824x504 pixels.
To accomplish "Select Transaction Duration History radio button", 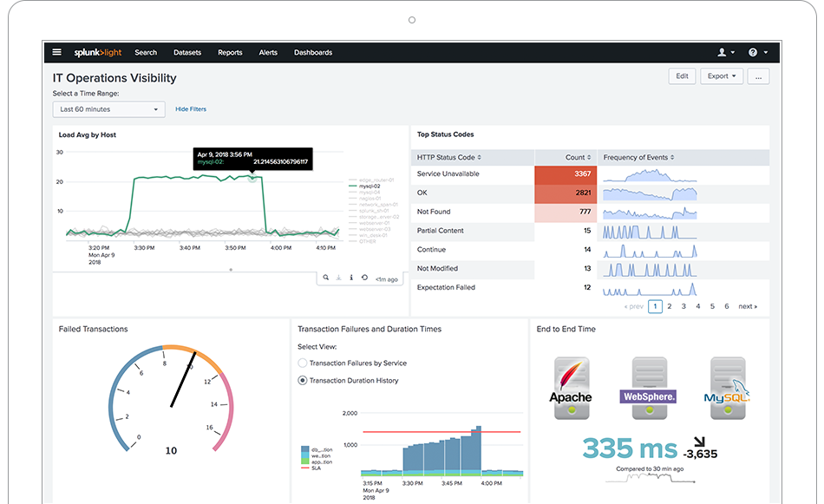I will [303, 381].
